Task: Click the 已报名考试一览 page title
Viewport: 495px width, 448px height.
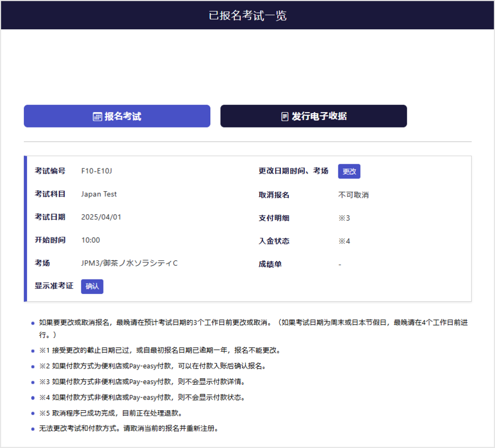Action: [x=247, y=15]
